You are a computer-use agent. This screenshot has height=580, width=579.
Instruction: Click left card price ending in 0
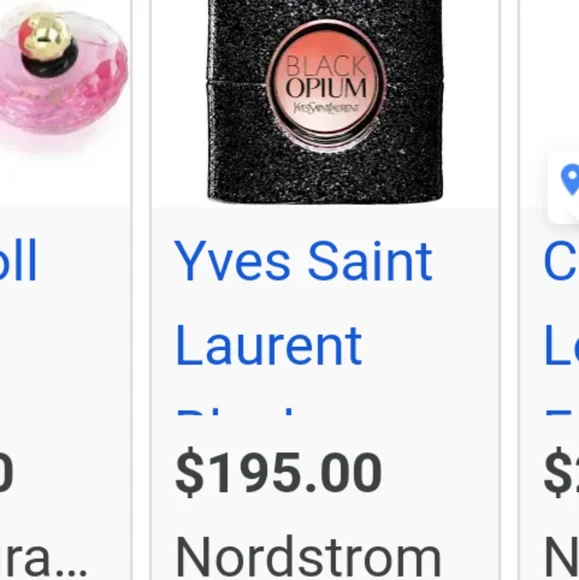click(x=6, y=472)
